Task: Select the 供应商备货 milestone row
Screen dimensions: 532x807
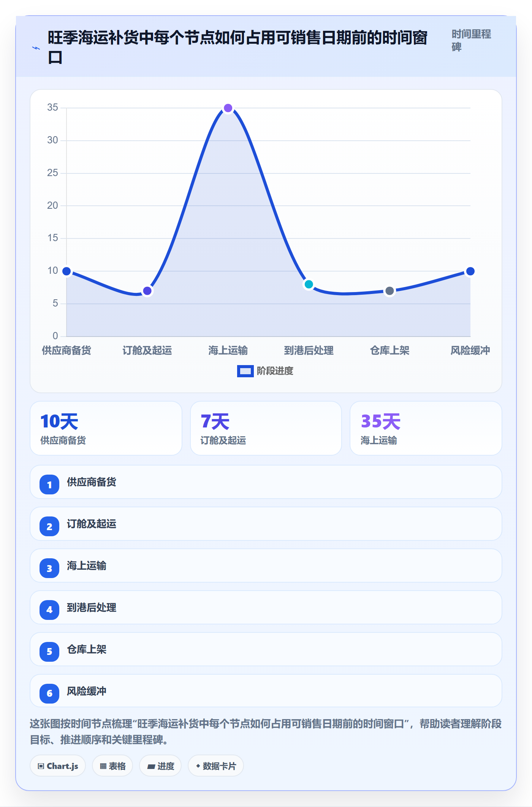Action: (x=266, y=482)
